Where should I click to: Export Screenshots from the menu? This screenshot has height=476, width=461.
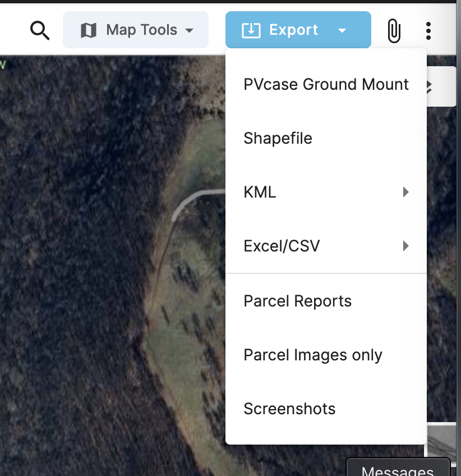pos(289,409)
